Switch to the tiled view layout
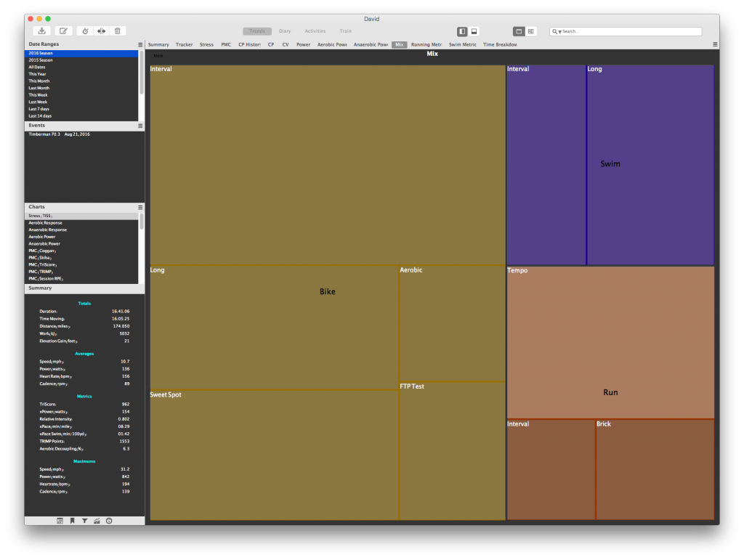The image size is (744, 560). tap(530, 31)
